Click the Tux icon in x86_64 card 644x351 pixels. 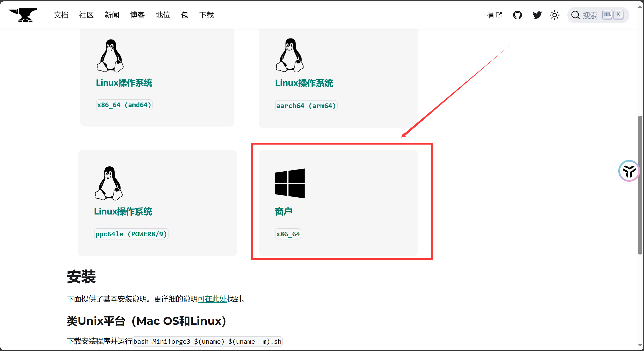[110, 56]
